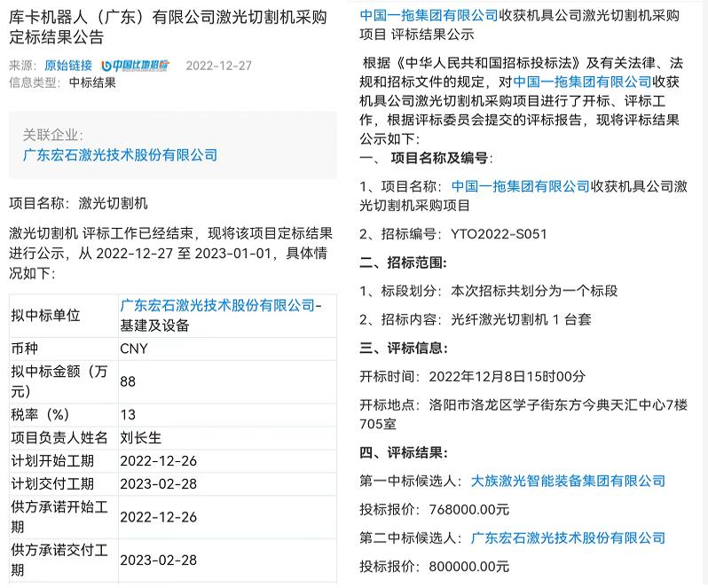Open 大族激光智能装备集团有限公司 first candidate link
The width and height of the screenshot is (708, 588).
[x=568, y=481]
